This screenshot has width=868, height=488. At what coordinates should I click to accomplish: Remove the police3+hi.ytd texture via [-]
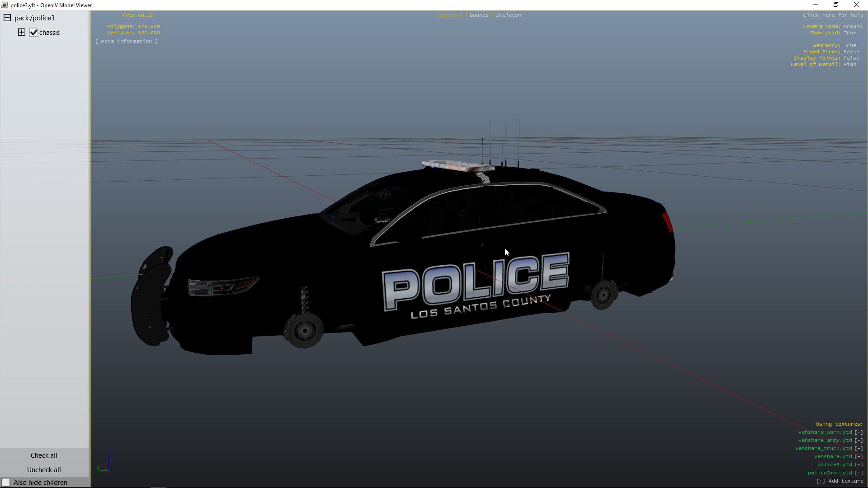859,473
